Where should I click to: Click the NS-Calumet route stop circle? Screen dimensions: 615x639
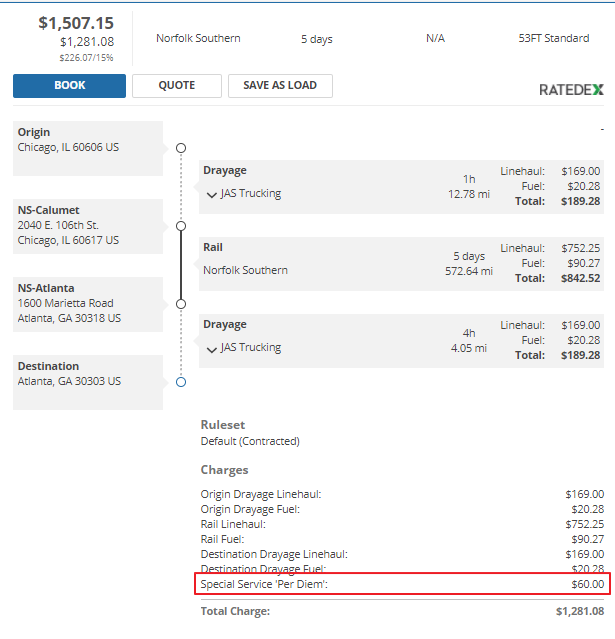pyautogui.click(x=181, y=226)
